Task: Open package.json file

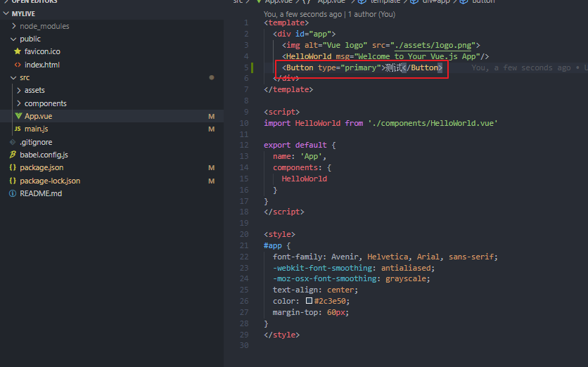Action: [41, 167]
